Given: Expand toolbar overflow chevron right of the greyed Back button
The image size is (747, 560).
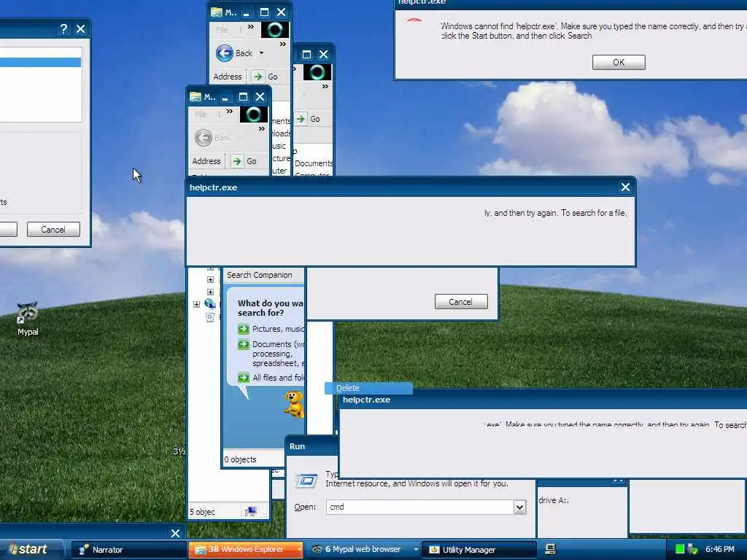Looking at the screenshot, I should pyautogui.click(x=262, y=129).
